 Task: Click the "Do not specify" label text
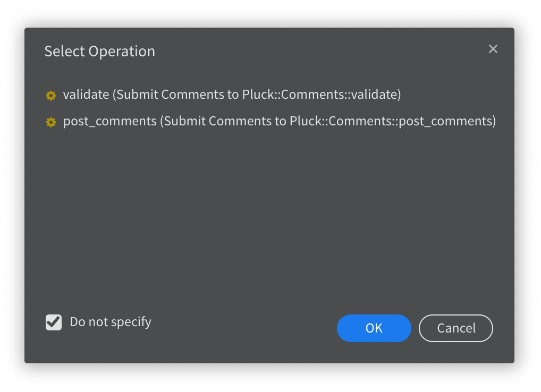pyautogui.click(x=111, y=322)
